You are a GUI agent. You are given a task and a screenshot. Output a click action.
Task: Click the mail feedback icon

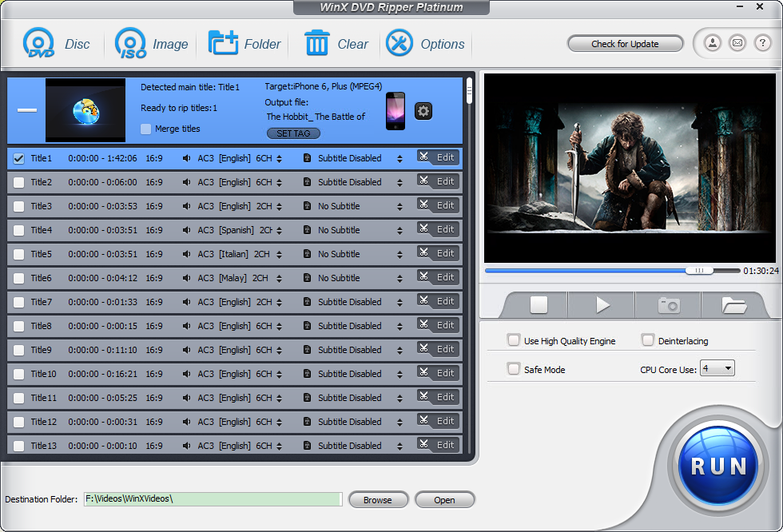[x=737, y=43]
